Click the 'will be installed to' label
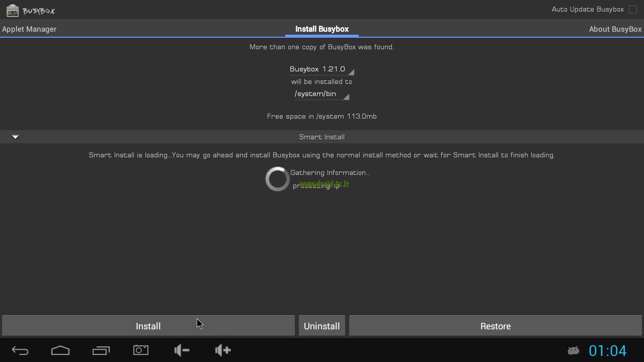This screenshot has height=362, width=644. [x=321, y=81]
